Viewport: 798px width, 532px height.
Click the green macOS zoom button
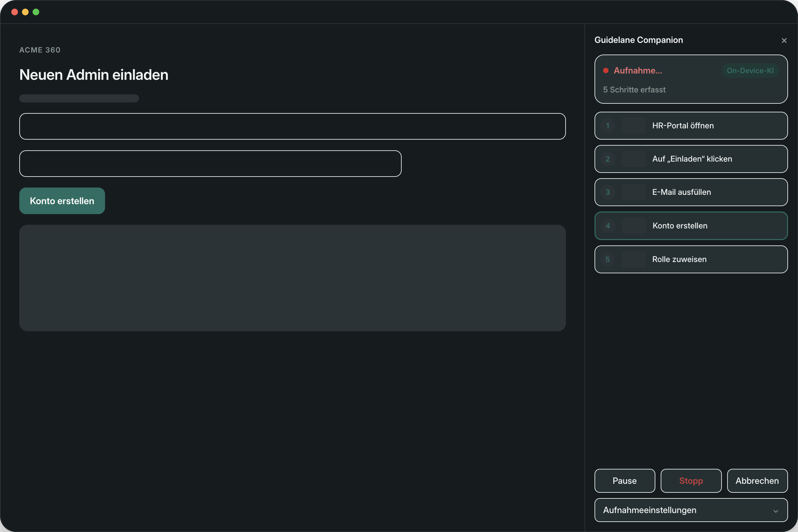point(36,12)
